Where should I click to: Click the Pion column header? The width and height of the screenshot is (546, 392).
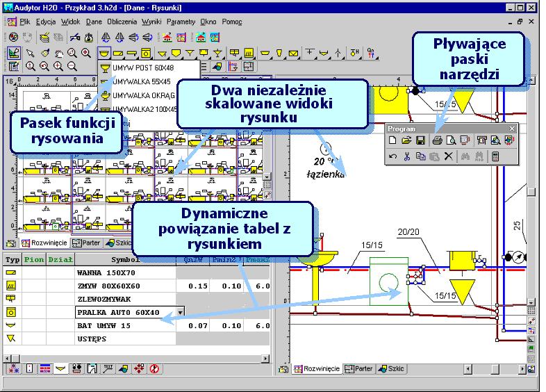[34, 259]
